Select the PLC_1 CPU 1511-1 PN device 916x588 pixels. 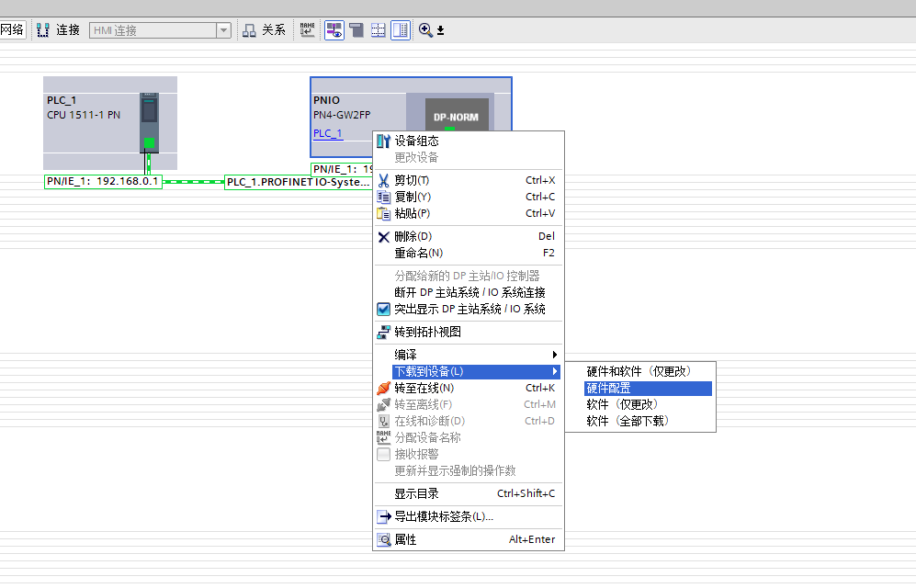click(x=110, y=122)
